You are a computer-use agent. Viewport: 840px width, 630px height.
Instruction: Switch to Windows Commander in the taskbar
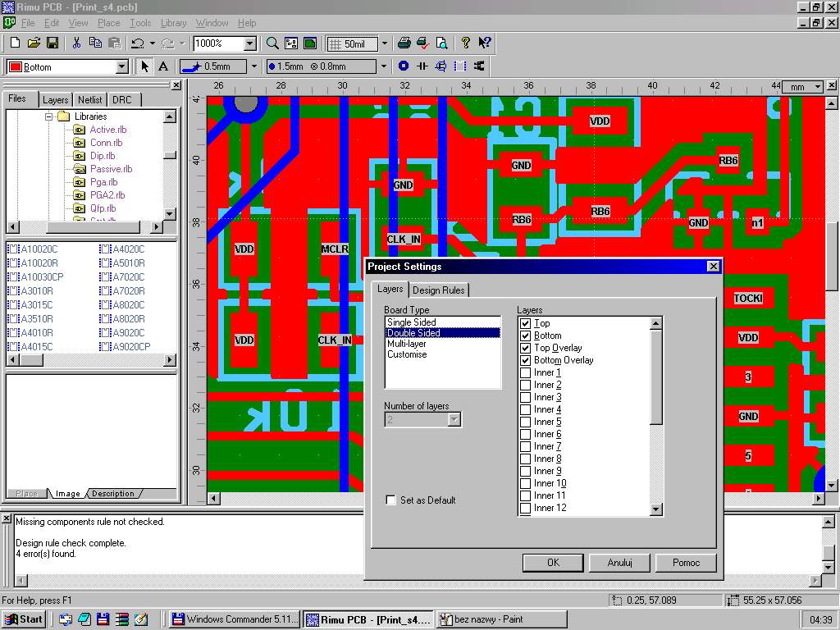pos(235,619)
